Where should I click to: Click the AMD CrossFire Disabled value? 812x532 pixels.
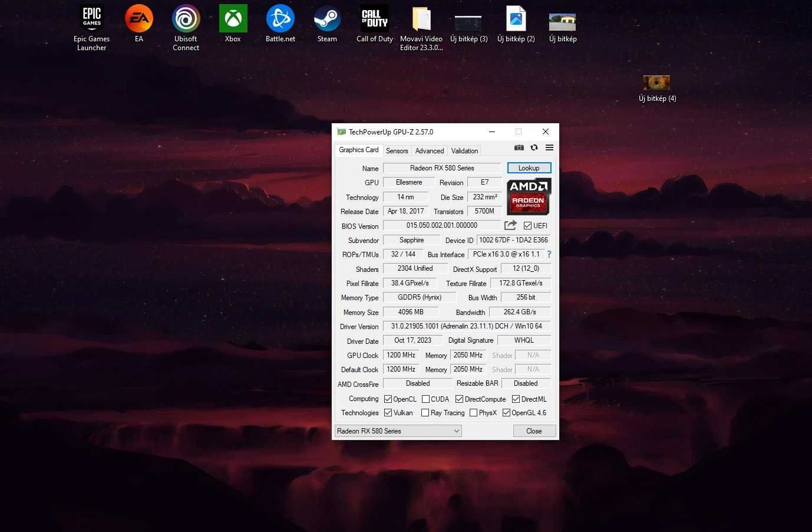pos(418,383)
